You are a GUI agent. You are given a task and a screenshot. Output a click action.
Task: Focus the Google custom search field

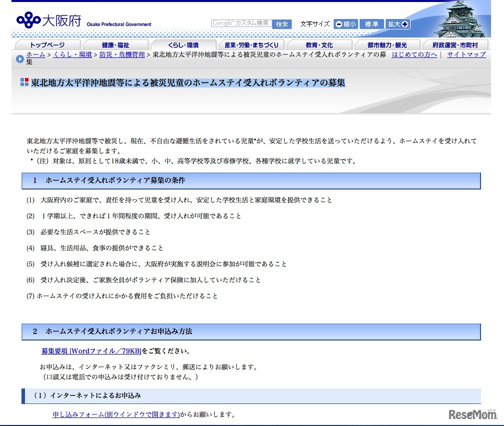[241, 23]
